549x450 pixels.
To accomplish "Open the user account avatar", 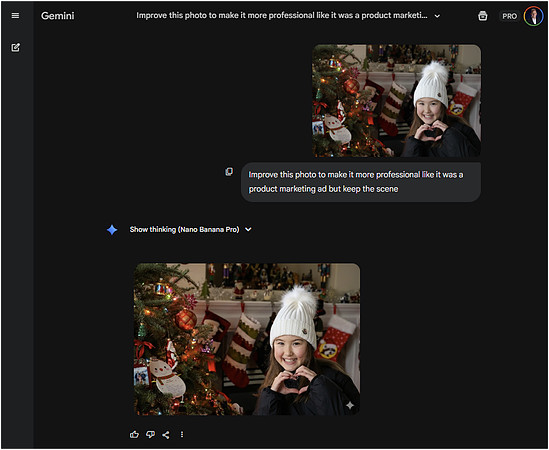I will (533, 16).
